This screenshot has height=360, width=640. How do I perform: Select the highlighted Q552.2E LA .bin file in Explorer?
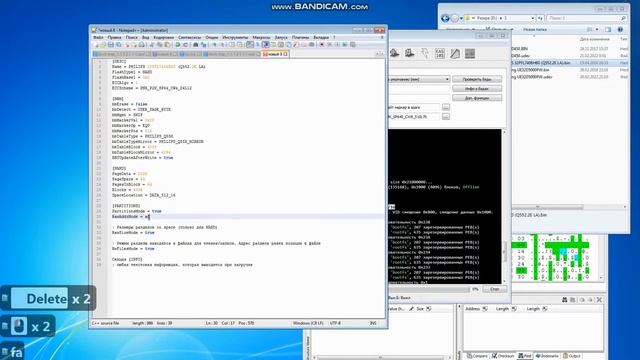click(x=569, y=63)
